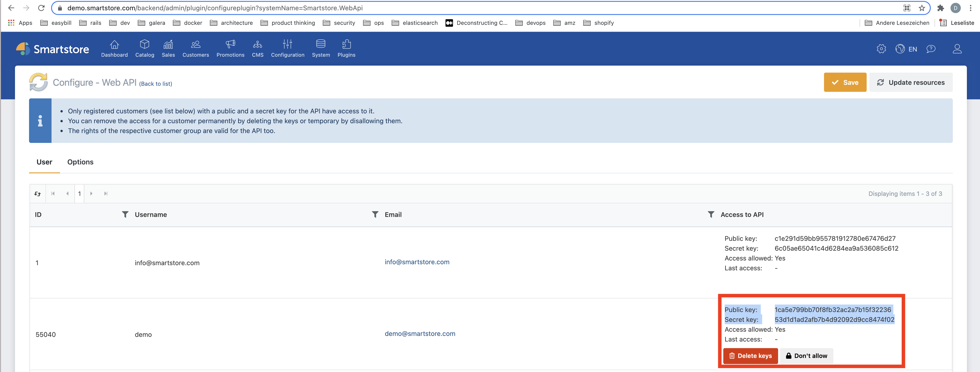Open the Deconstructing C... bookmark

[476, 23]
